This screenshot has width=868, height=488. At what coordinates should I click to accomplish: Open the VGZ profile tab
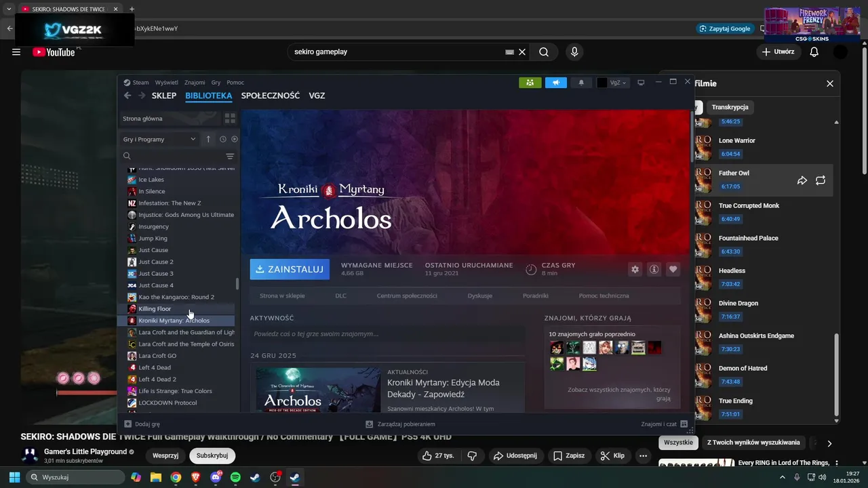coord(317,96)
